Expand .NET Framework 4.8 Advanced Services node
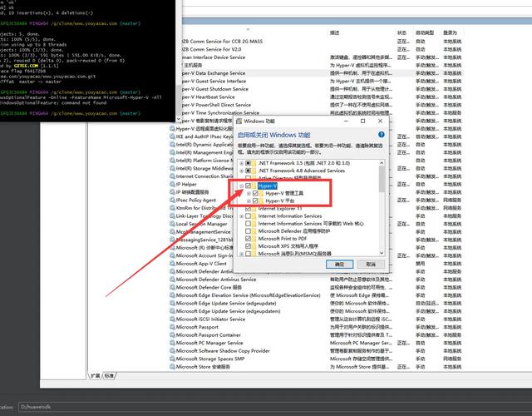 242,171
